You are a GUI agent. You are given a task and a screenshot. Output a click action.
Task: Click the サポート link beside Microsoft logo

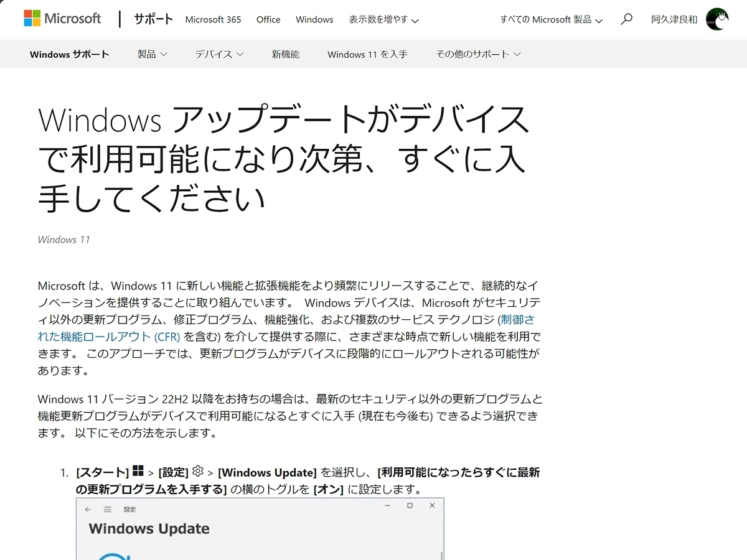[x=153, y=19]
